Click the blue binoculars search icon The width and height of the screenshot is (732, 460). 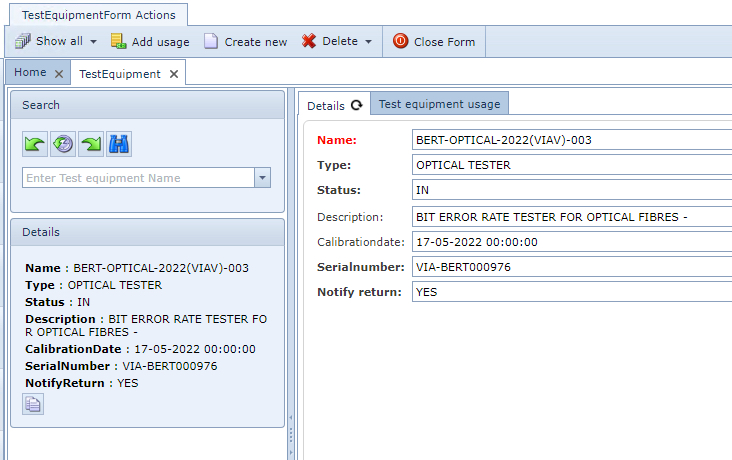[119, 144]
